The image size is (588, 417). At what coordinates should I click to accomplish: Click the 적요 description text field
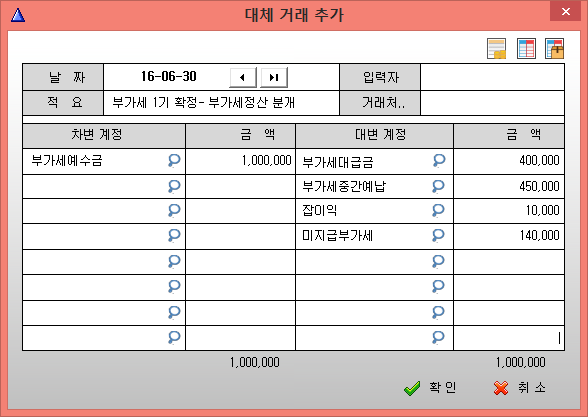(x=221, y=103)
